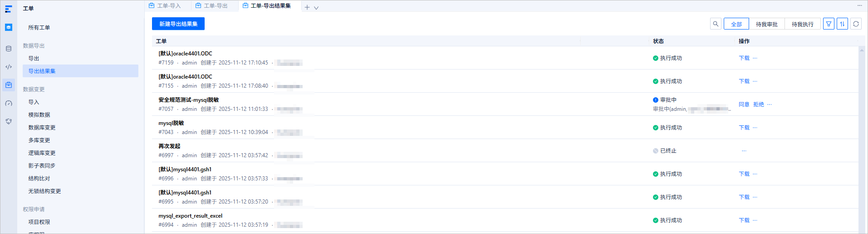Viewport: 868px width, 234px height.
Task: Switch to the 工单-导出 tab
Action: 211,6
